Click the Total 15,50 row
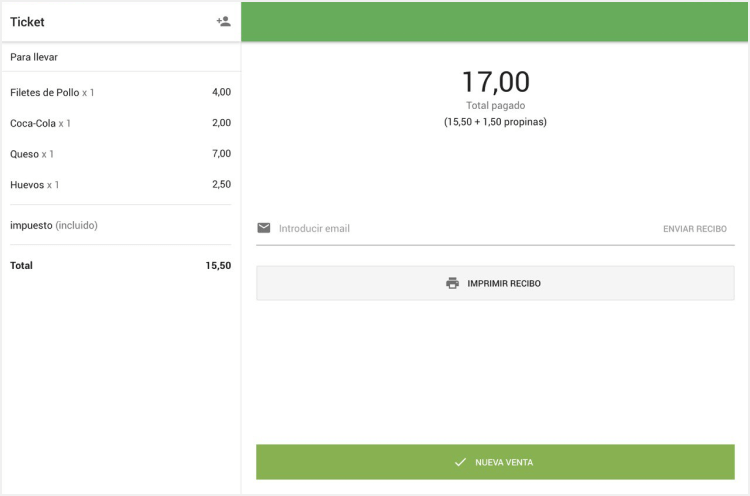Viewport: 750px width, 496px height. 120,266
